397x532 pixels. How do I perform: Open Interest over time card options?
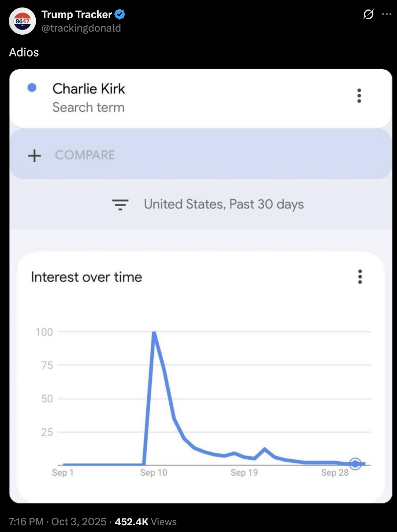[x=360, y=277]
